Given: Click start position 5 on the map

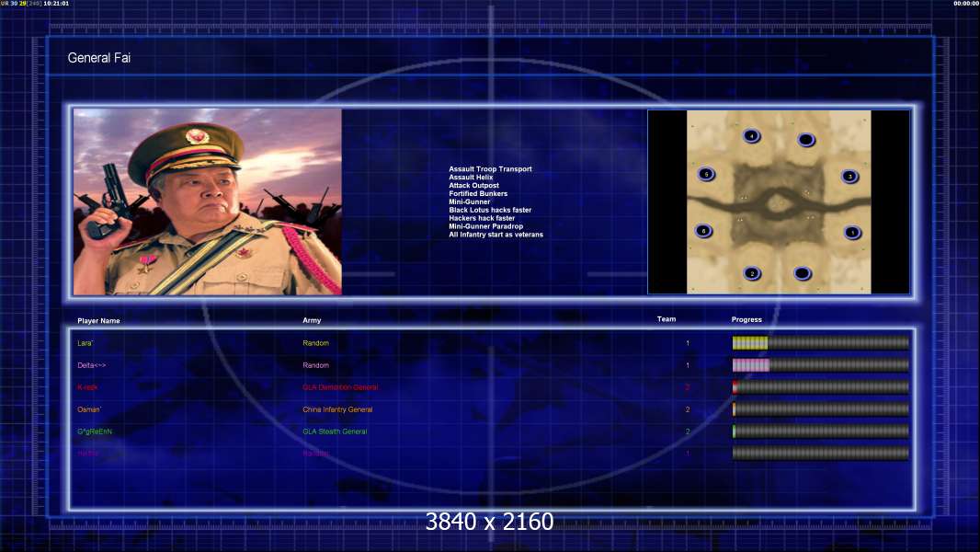Looking at the screenshot, I should click(x=706, y=174).
